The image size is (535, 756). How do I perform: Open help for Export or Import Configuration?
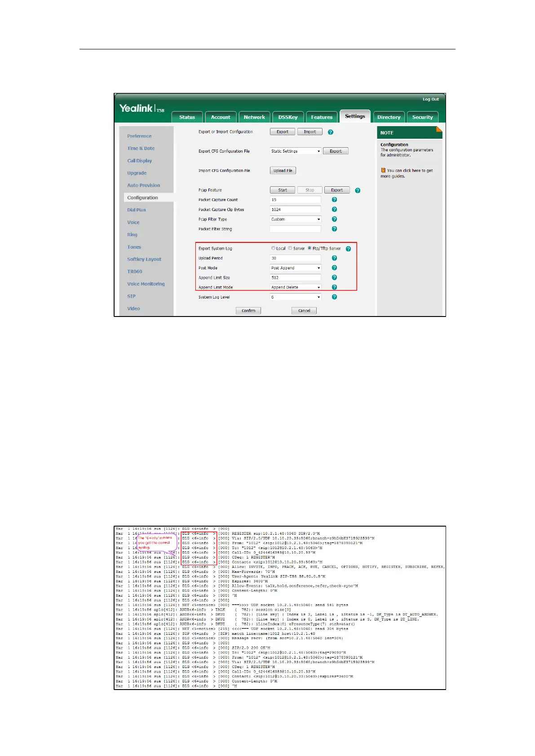331,132
